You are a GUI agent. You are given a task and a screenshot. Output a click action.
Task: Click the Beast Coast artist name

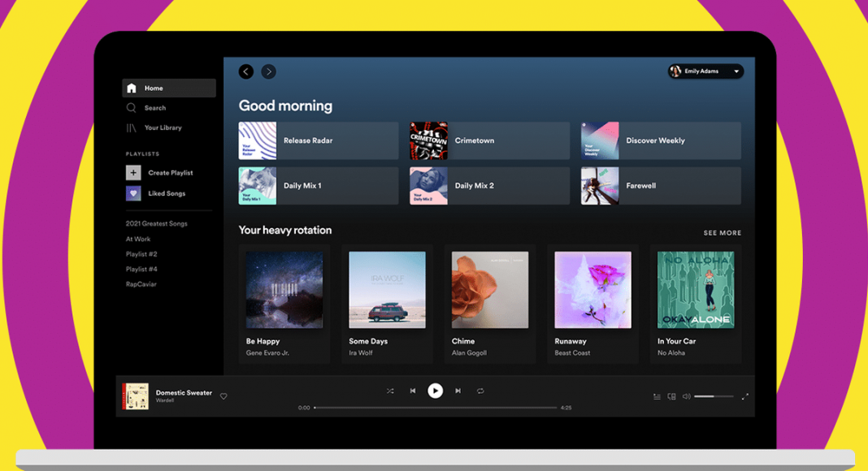point(572,352)
